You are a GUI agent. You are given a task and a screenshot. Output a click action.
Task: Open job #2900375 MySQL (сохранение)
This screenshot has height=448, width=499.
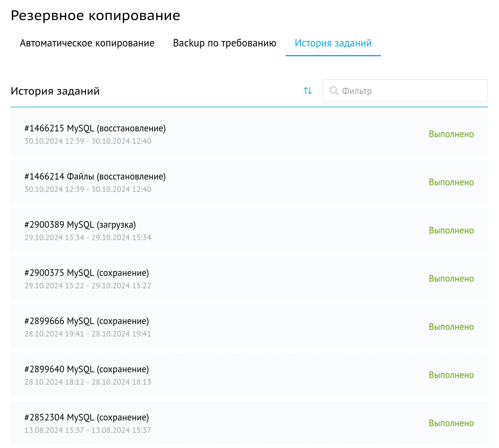(87, 273)
